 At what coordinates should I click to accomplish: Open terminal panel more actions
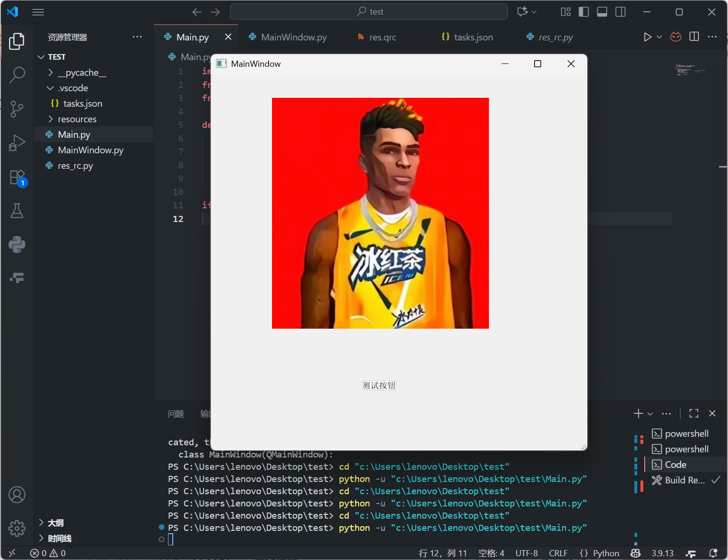click(666, 413)
